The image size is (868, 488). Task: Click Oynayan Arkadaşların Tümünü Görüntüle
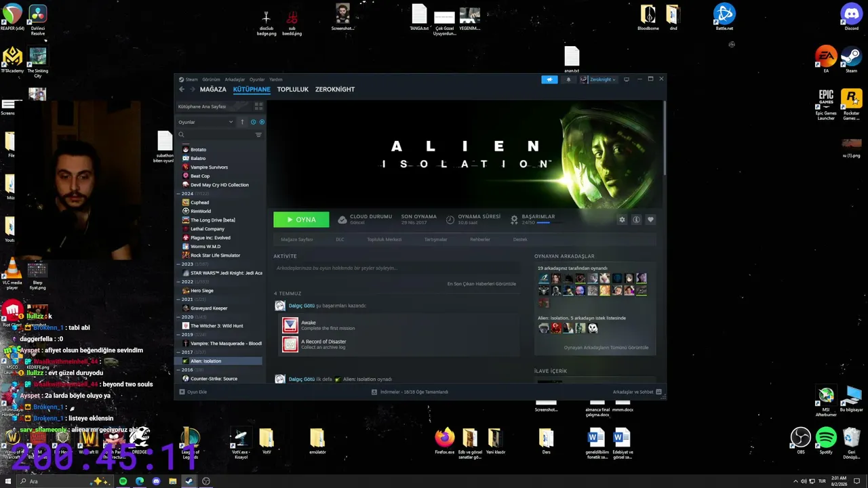[606, 348]
